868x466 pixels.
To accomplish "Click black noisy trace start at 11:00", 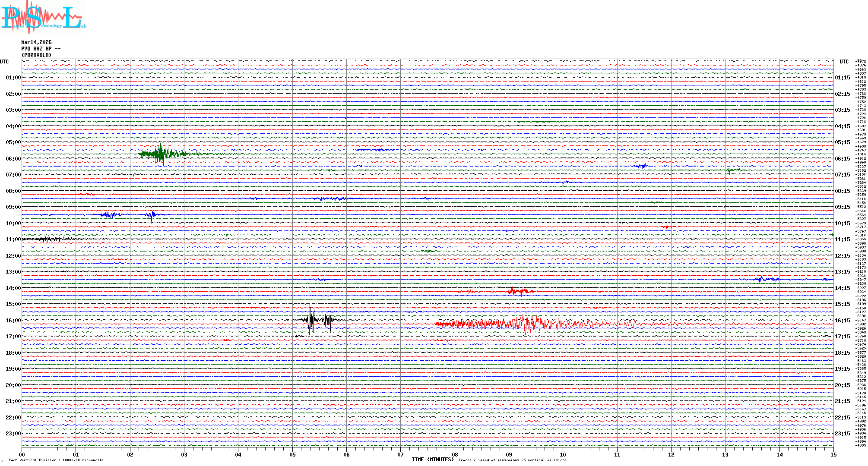I will click(43, 239).
